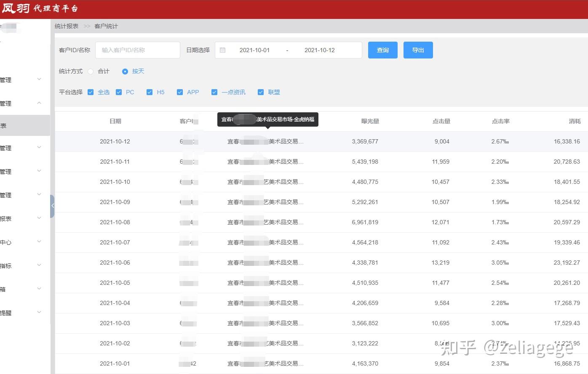Expand the 指标 sidebar section chevron

pos(39,265)
